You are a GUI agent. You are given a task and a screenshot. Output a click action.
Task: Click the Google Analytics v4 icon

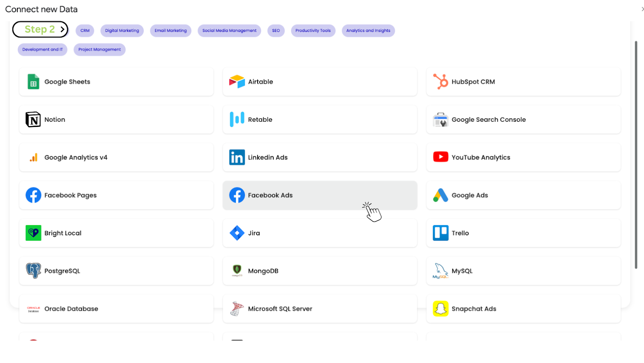tap(33, 158)
